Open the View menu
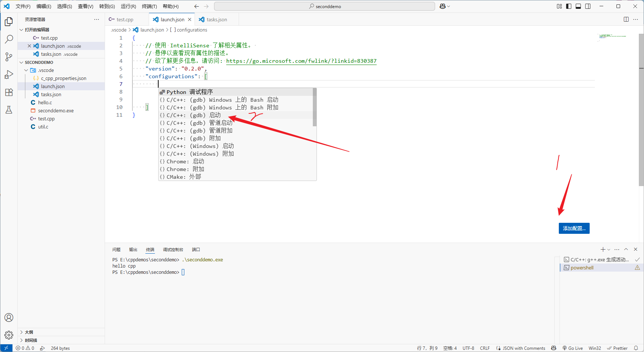Viewport: 644px width, 352px height. [86, 6]
